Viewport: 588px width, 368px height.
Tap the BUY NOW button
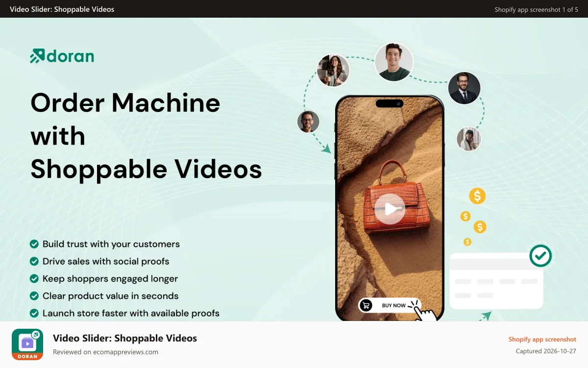pos(390,305)
